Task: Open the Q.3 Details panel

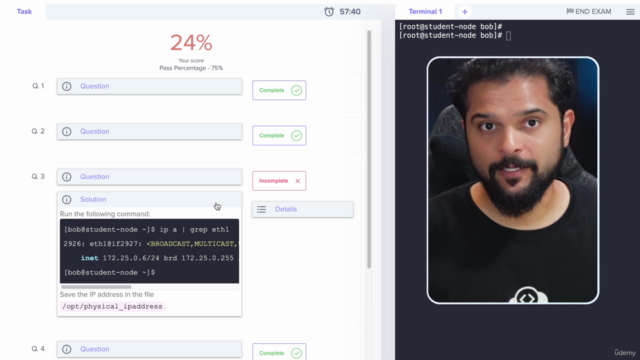Action: pos(302,209)
